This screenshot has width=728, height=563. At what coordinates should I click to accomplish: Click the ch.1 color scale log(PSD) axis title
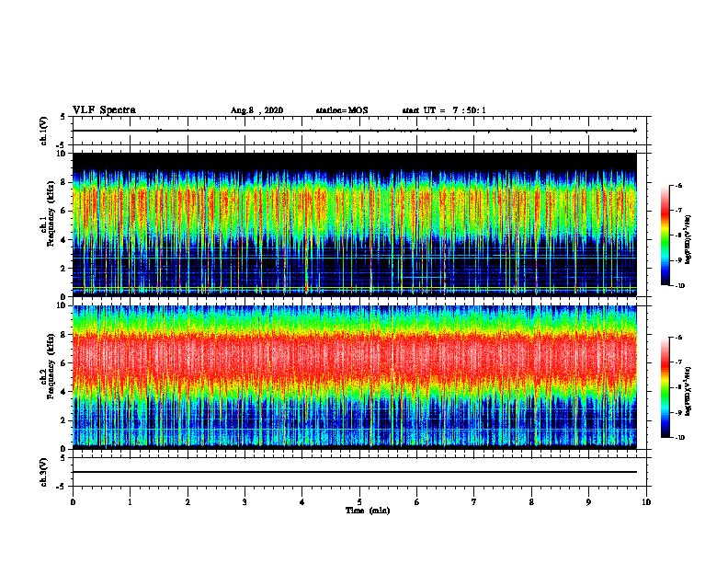click(688, 239)
